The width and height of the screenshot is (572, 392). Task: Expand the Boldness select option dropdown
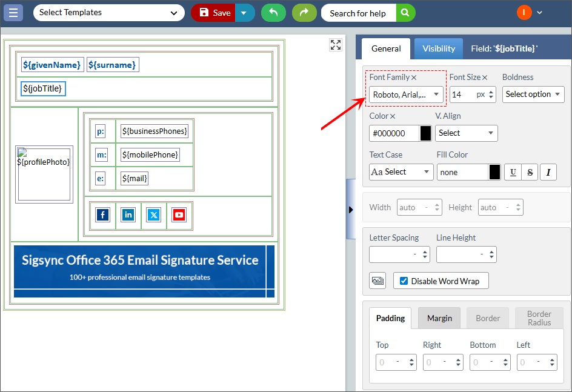[x=533, y=95]
